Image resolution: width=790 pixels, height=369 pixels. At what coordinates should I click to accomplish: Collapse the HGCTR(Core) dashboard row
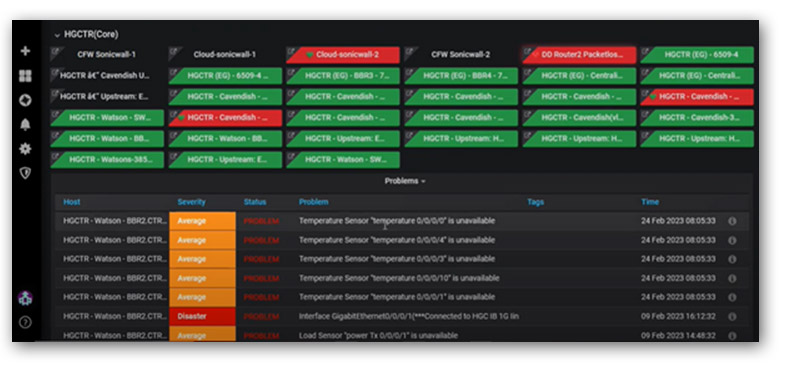coord(86,35)
